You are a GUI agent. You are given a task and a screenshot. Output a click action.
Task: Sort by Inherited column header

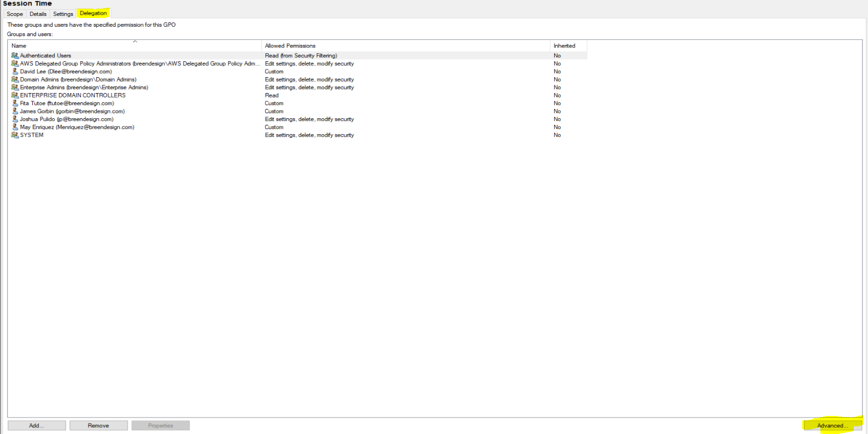coord(568,46)
